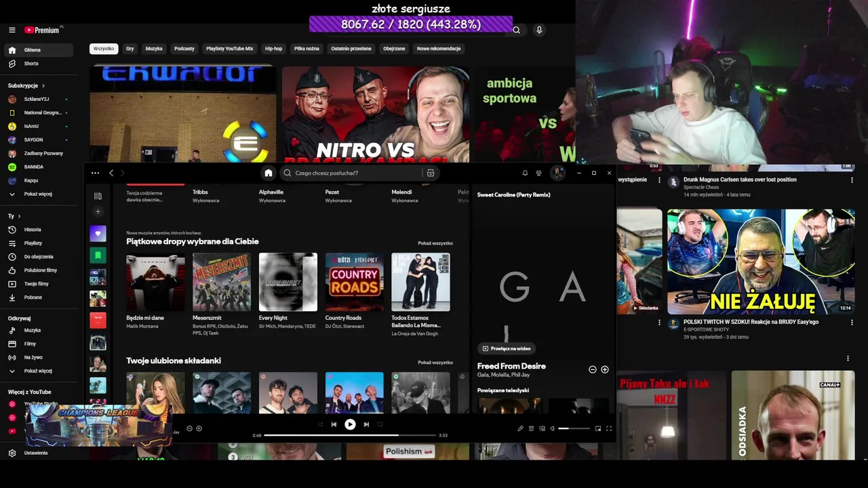868x488 pixels.
Task: Open the YouTube hamburger guide menu
Action: [12, 30]
